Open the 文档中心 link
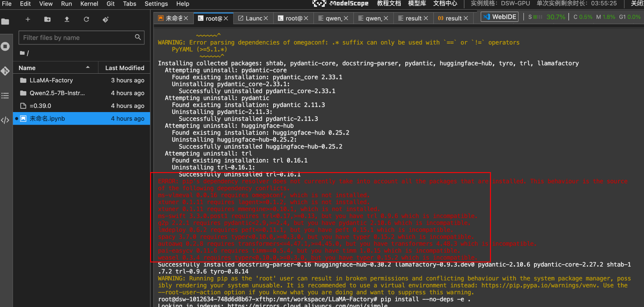Viewport: 644px width, 307px height. coord(445,4)
